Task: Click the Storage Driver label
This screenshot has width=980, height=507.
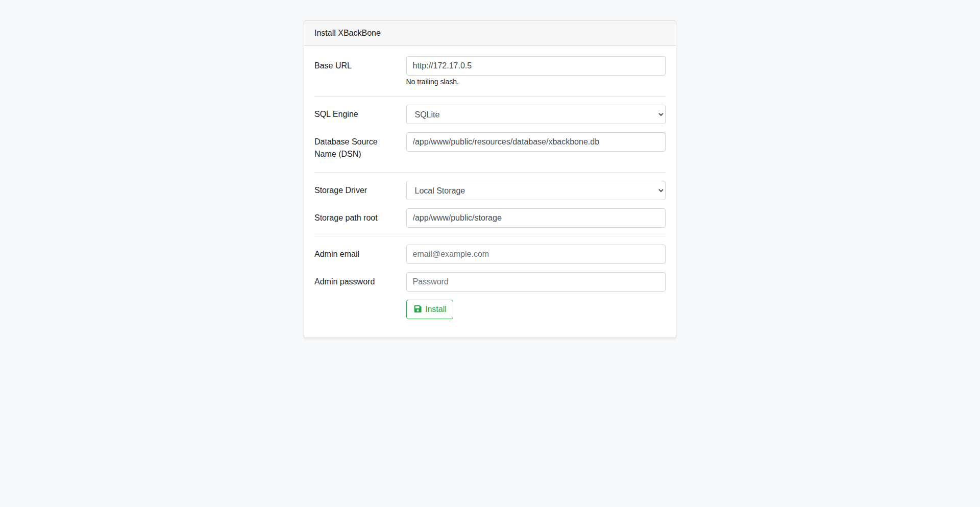Action: [x=340, y=190]
